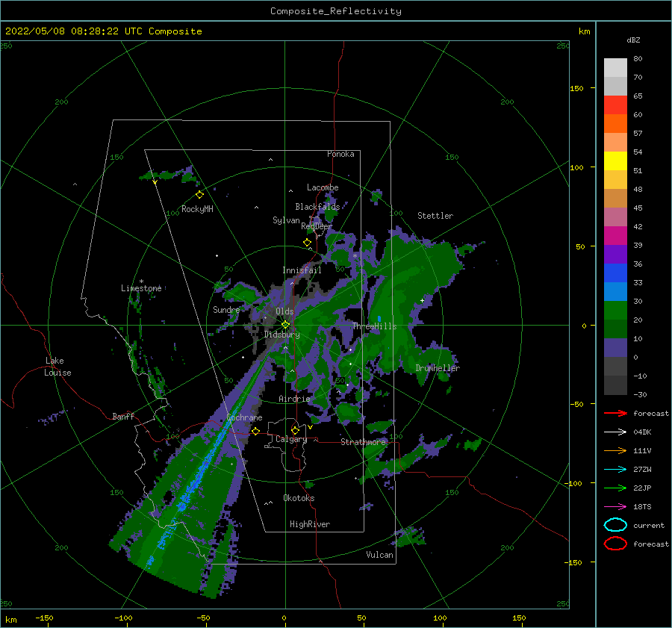
Task: Click yellow V marker northwest of RockyMH
Action: click(155, 182)
